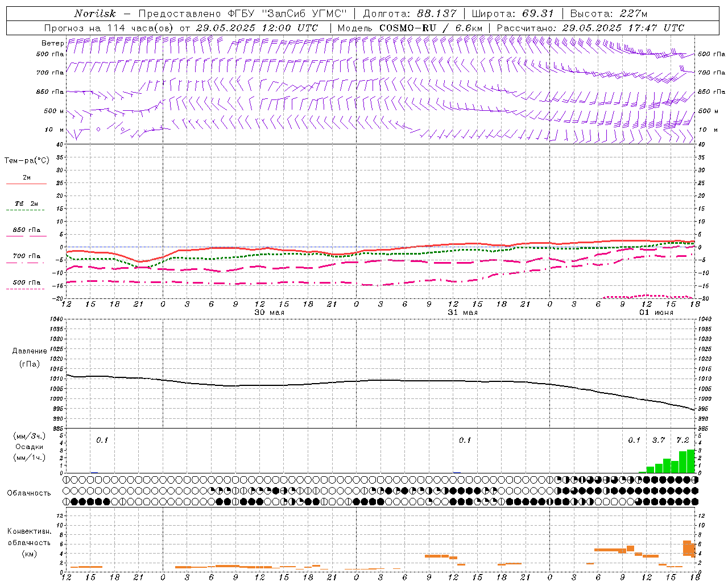This screenshot has height=582, width=728.
Task: Click the "31 мая" date label
Action: pos(463,312)
